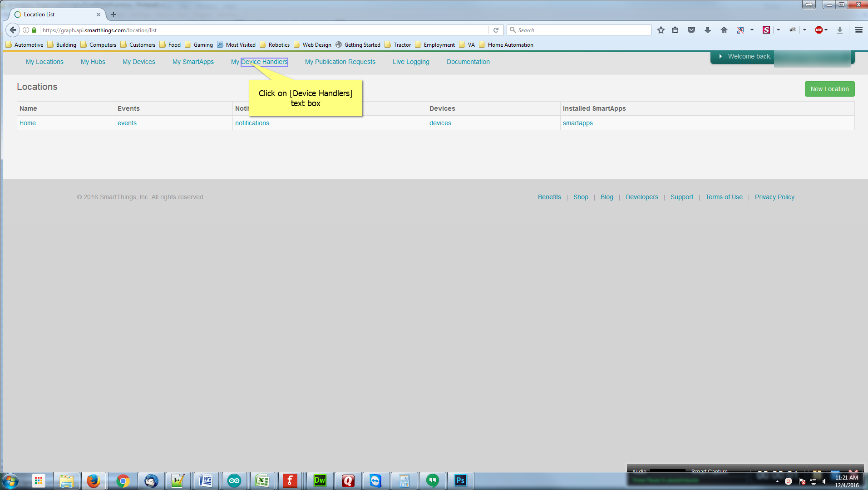The height and width of the screenshot is (490, 868).
Task: Open Microsoft Word from the taskbar
Action: pos(206,480)
